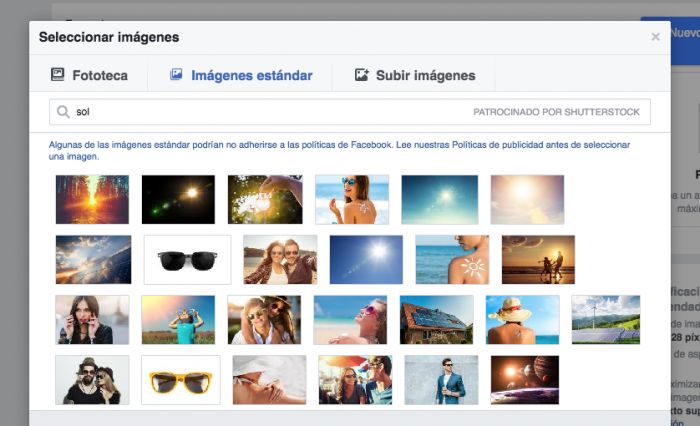Select the solar system planets image
Image resolution: width=700 pixels, height=426 pixels.
(x=525, y=380)
